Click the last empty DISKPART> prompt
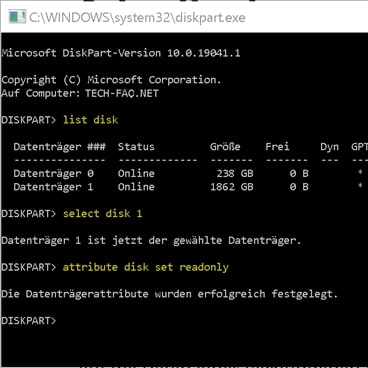 29,321
